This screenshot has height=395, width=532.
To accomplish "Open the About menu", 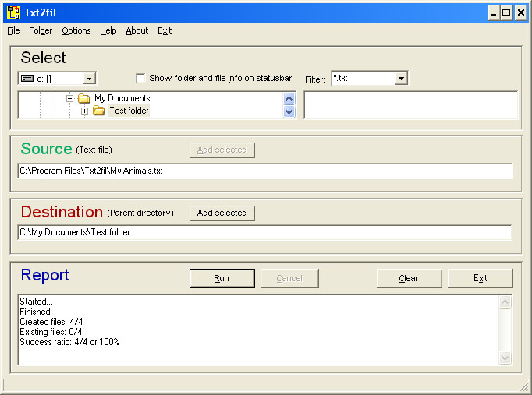I will (137, 30).
